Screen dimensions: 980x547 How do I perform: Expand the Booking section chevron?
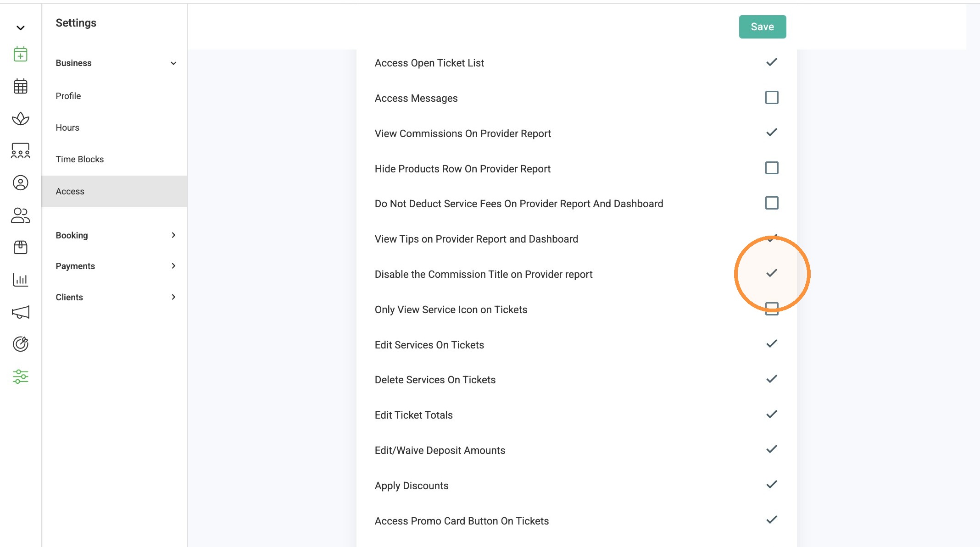click(173, 235)
